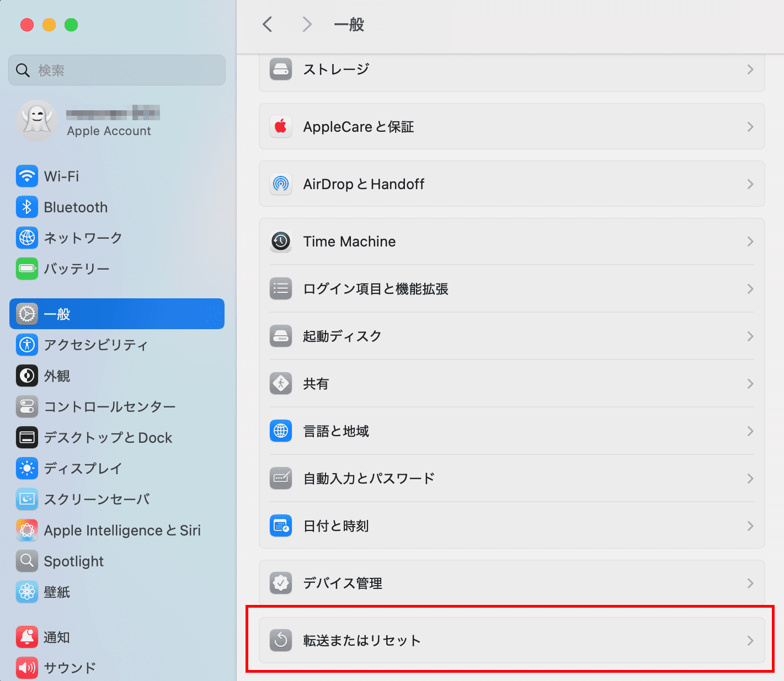This screenshot has width=784, height=681.
Task: Expand AppleCare と保証 row chevron
Action: click(x=750, y=127)
